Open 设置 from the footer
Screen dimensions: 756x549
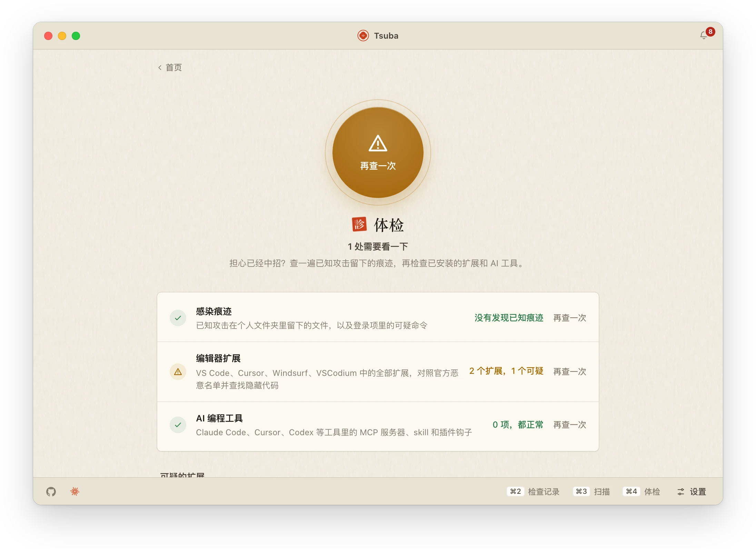pyautogui.click(x=692, y=491)
